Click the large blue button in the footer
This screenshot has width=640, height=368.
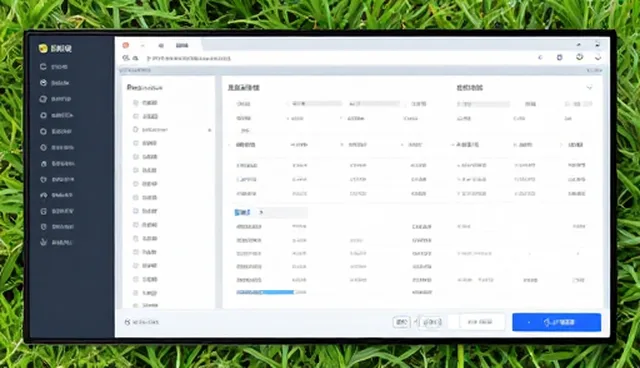(x=556, y=322)
